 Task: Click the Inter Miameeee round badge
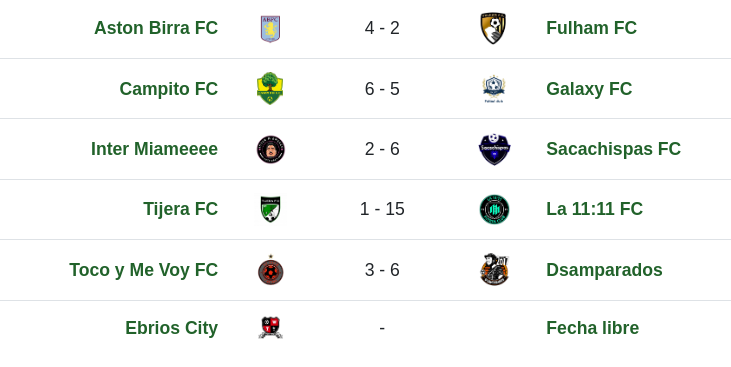pos(271,150)
